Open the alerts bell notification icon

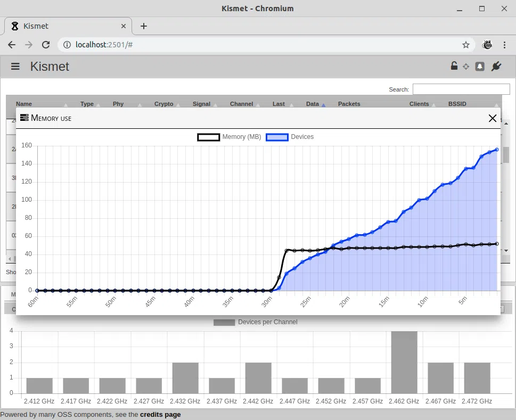[480, 67]
